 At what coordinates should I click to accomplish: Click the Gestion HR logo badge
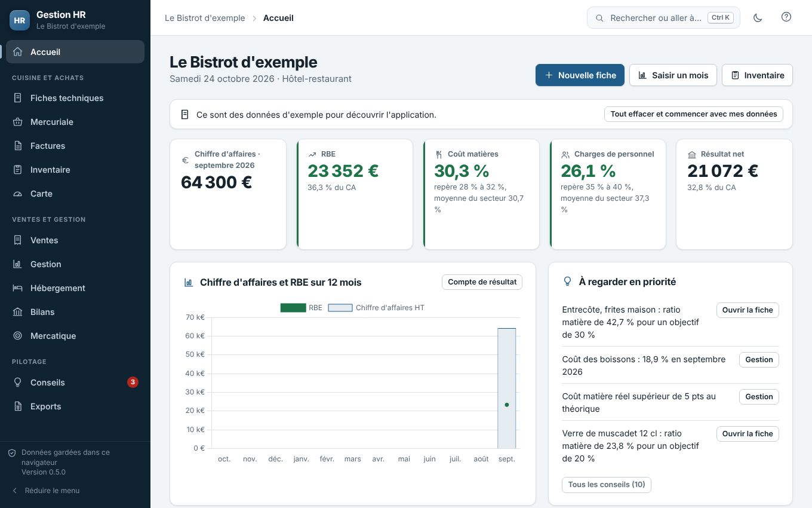point(20,20)
